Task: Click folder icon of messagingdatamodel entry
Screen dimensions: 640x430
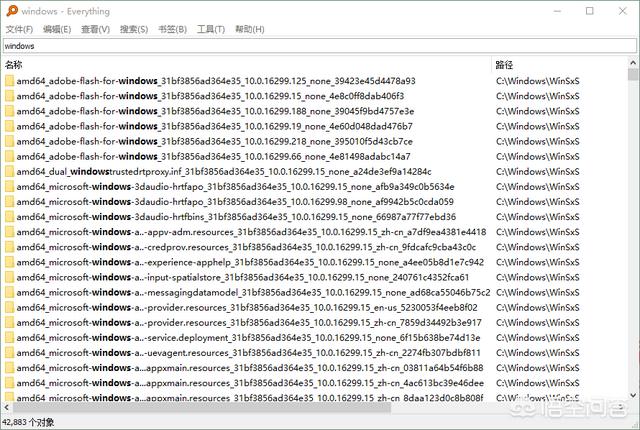Action: [9, 292]
